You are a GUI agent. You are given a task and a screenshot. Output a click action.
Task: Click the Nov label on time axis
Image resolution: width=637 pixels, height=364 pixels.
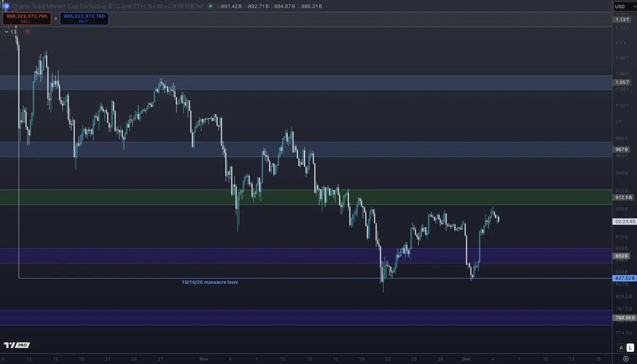click(204, 359)
